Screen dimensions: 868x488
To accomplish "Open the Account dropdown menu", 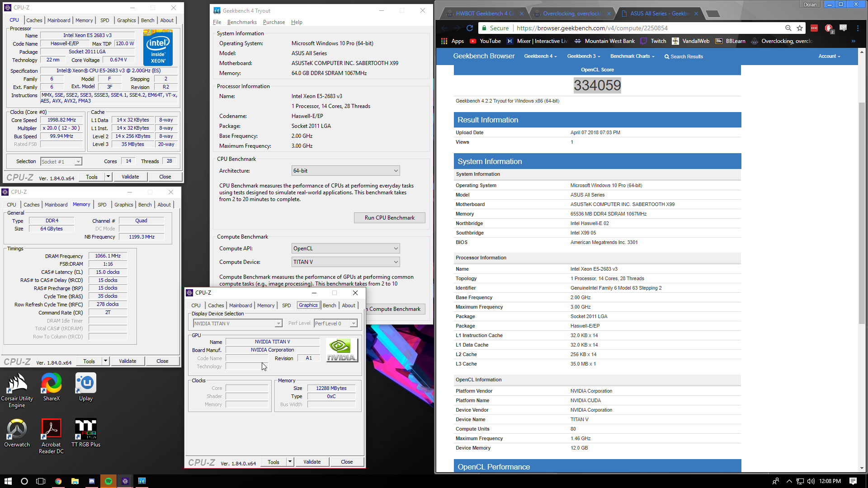I will (829, 56).
